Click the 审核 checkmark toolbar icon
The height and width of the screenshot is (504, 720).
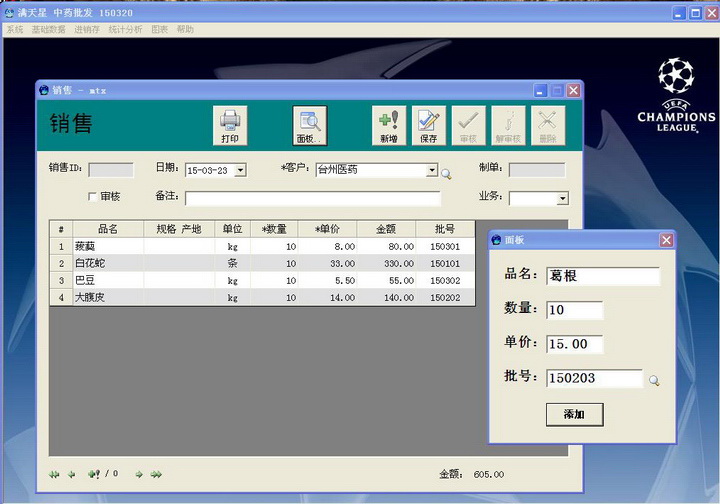[468, 126]
